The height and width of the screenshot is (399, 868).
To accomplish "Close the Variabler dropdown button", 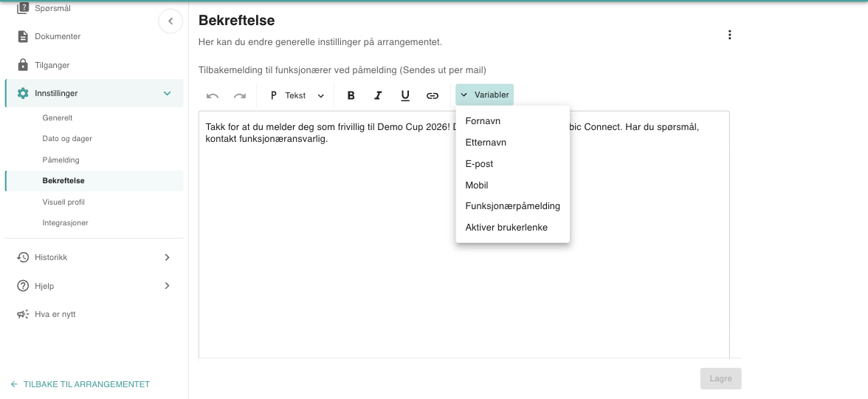I will pyautogui.click(x=484, y=95).
